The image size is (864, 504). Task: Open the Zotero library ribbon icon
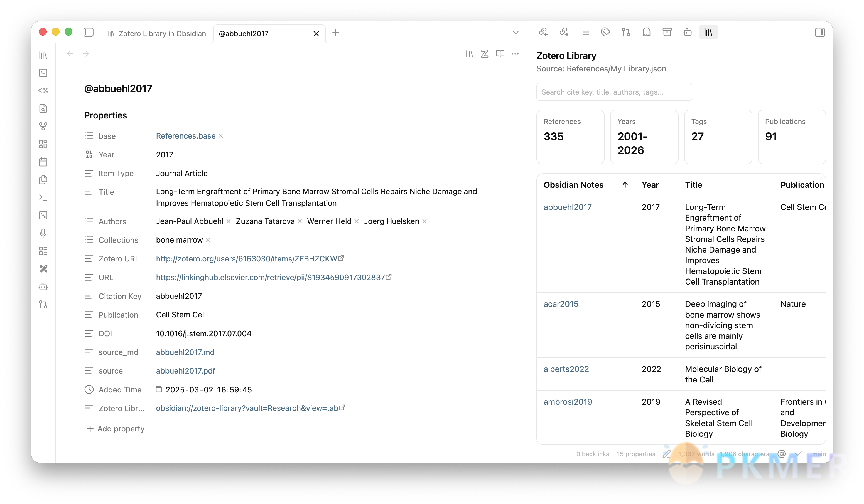coord(43,55)
